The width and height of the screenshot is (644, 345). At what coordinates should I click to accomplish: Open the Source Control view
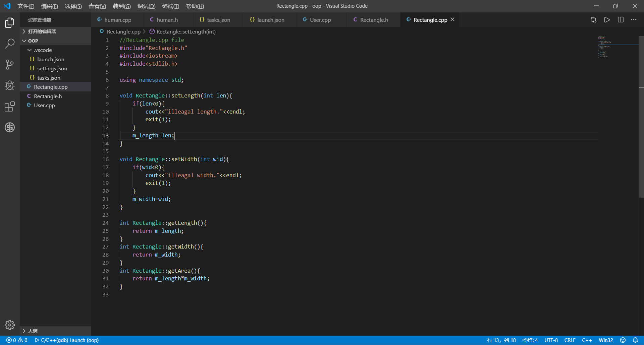pyautogui.click(x=10, y=64)
